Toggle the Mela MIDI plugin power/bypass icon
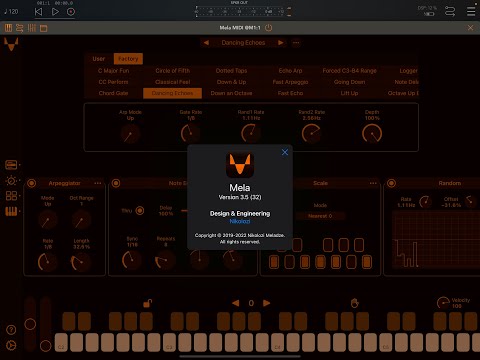This screenshot has height=360, width=480. coord(268,28)
